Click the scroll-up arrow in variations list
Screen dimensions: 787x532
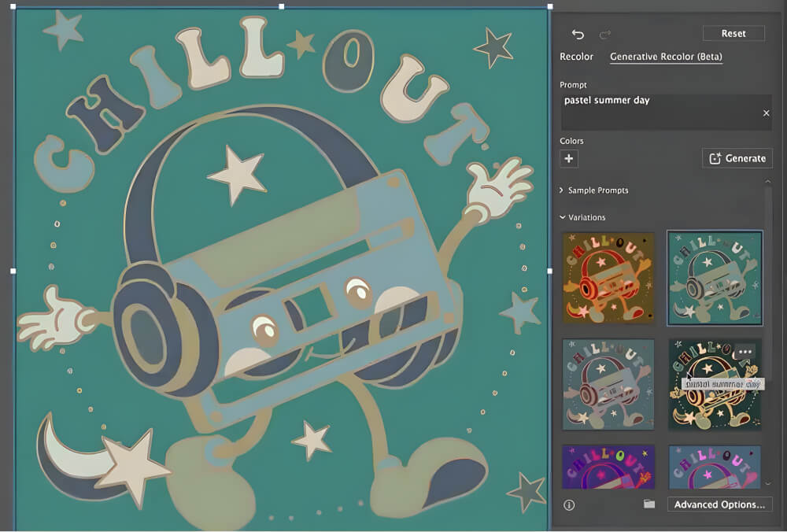767,182
